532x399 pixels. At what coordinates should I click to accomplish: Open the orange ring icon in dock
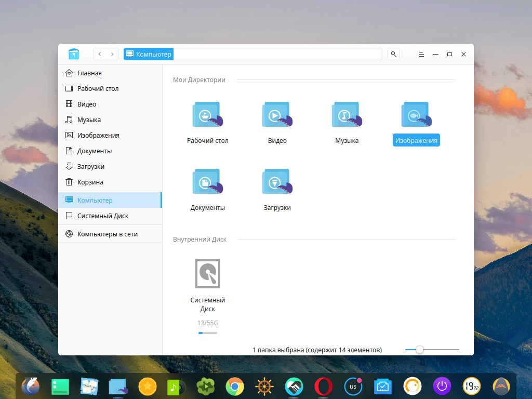tap(413, 386)
